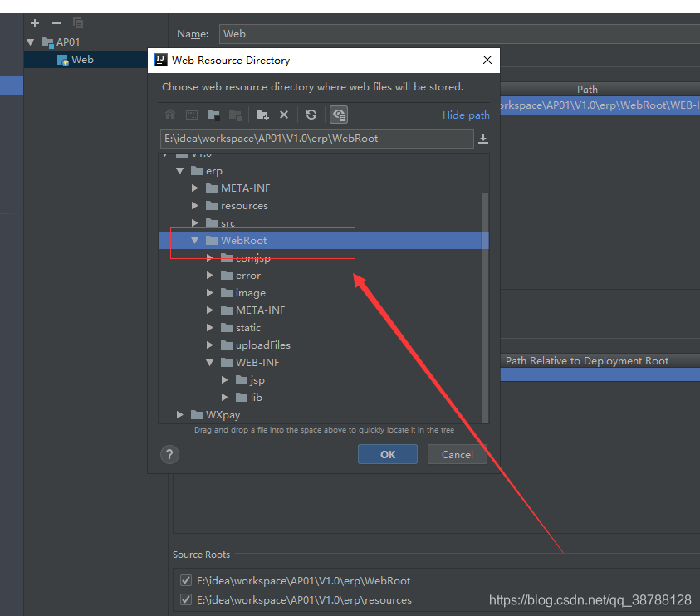Viewport: 700px width, 616px height.
Task: Add a new facet with plus icon
Action: click(x=35, y=23)
